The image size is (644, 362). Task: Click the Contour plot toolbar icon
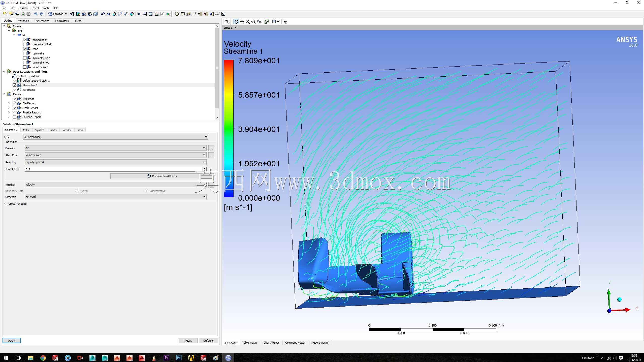78,14
